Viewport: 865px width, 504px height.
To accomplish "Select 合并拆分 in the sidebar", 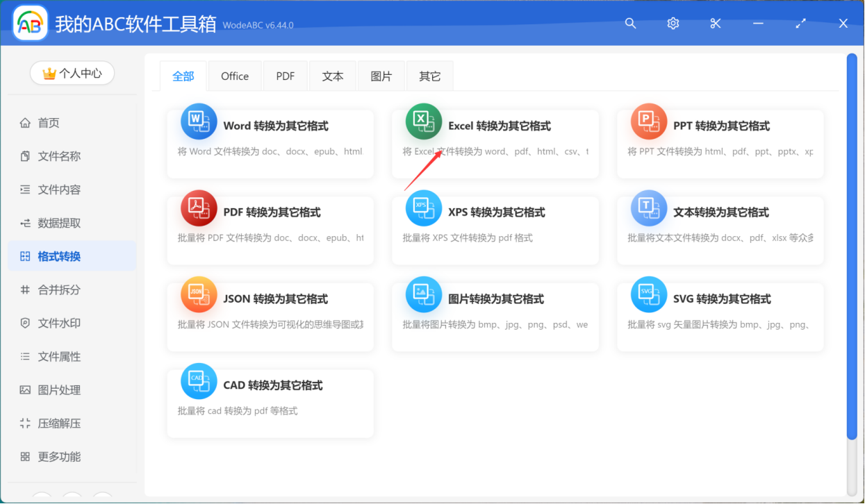I will coord(58,289).
